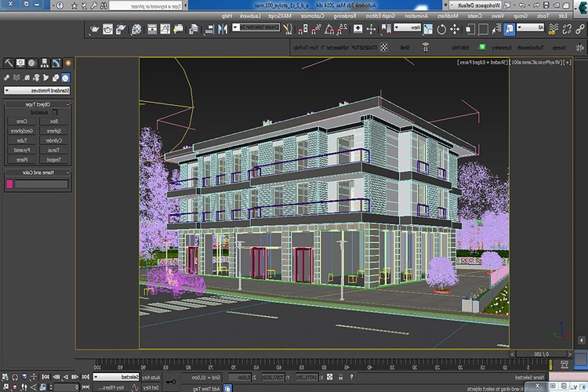Choose the Select and Scale tool
This screenshot has width=588, height=392.
coord(428,29)
